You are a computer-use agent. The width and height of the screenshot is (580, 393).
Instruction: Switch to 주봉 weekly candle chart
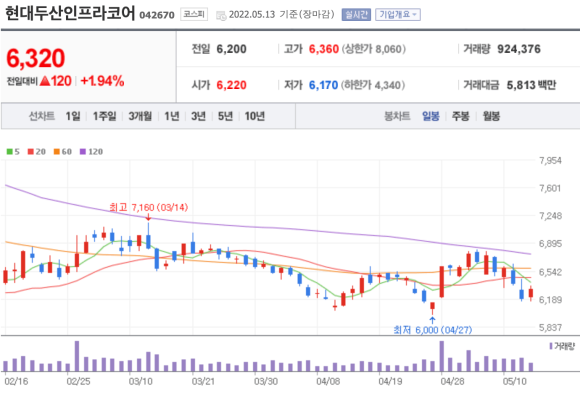coord(460,116)
